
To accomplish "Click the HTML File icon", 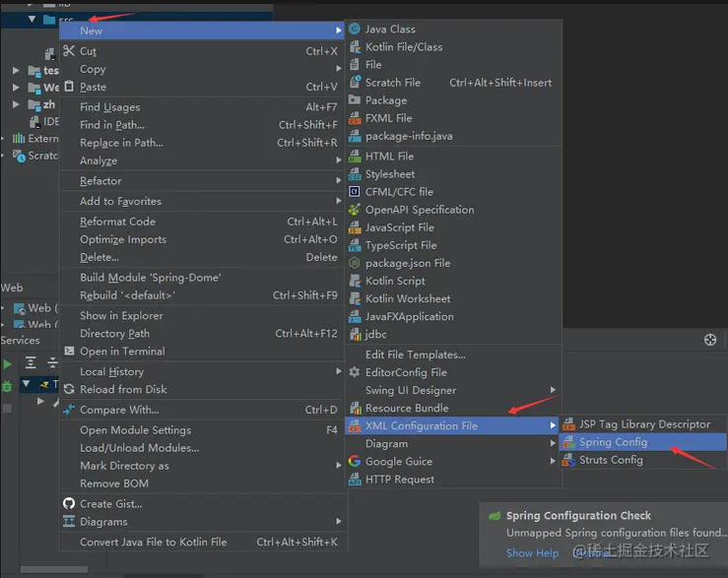I will pos(355,156).
